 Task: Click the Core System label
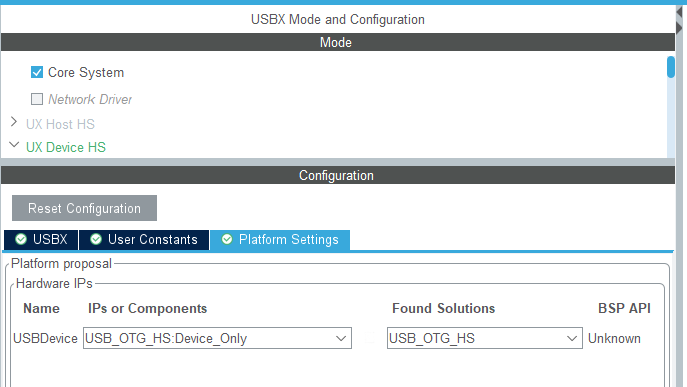86,73
